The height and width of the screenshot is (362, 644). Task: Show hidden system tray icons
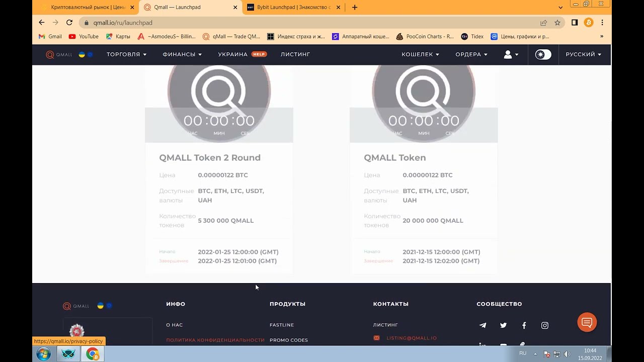pos(535,354)
